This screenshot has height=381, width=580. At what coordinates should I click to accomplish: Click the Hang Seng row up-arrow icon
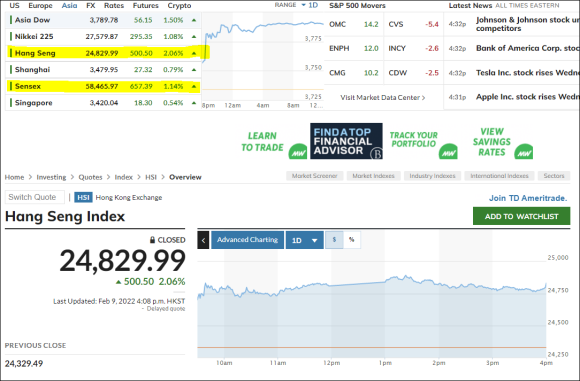194,53
